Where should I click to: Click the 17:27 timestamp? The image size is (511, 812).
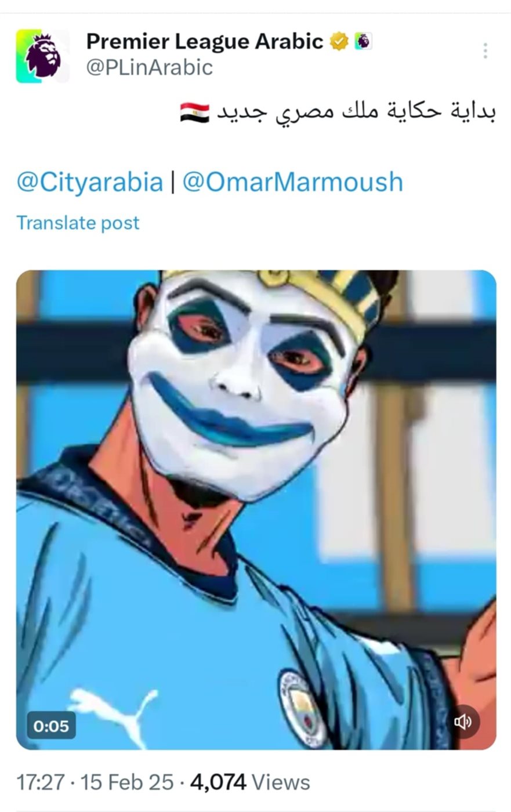[41, 782]
